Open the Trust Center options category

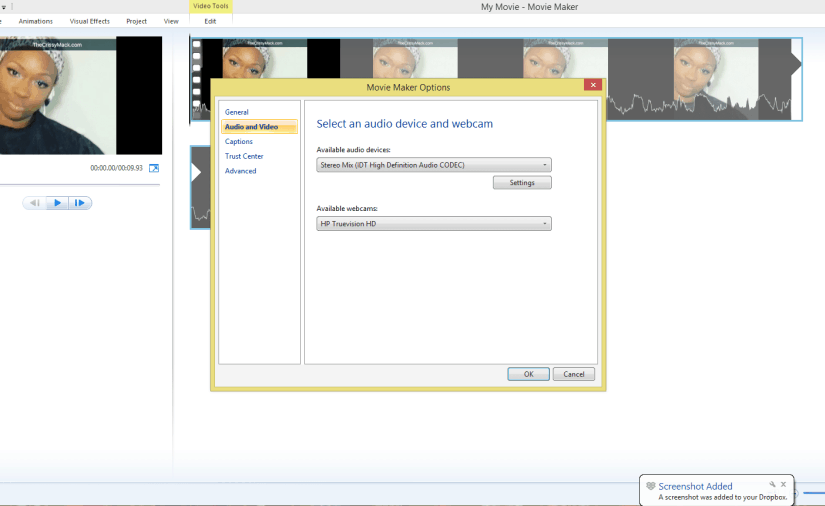click(x=244, y=156)
